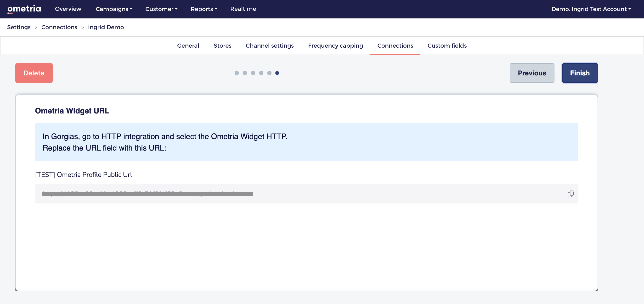Switch to the General tab
Image resolution: width=644 pixels, height=304 pixels.
pos(188,45)
